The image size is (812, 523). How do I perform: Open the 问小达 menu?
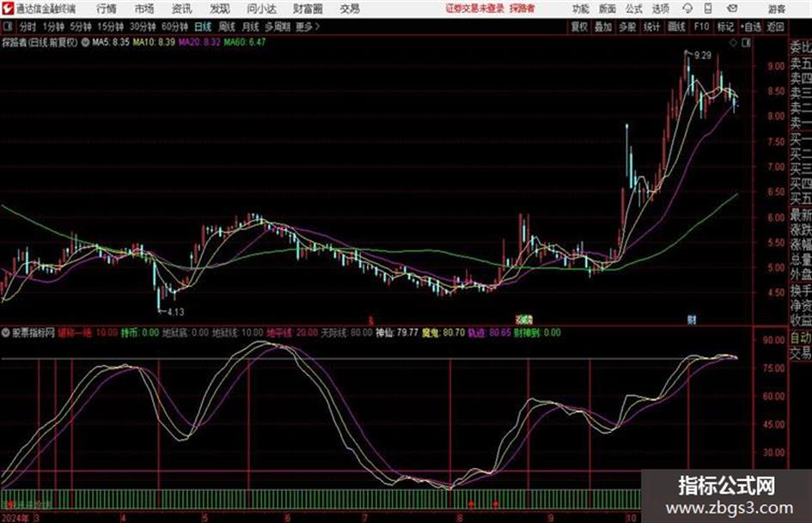tap(261, 9)
